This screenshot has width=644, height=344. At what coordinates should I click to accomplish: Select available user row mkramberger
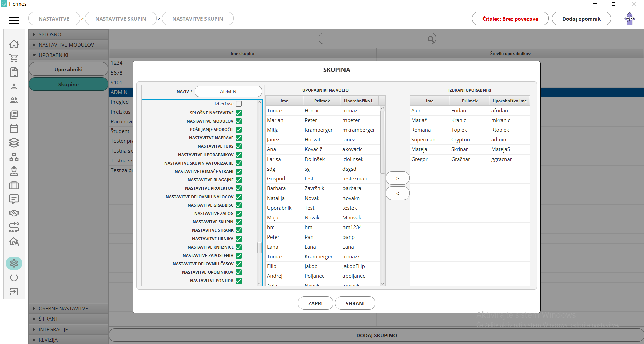[x=323, y=130]
